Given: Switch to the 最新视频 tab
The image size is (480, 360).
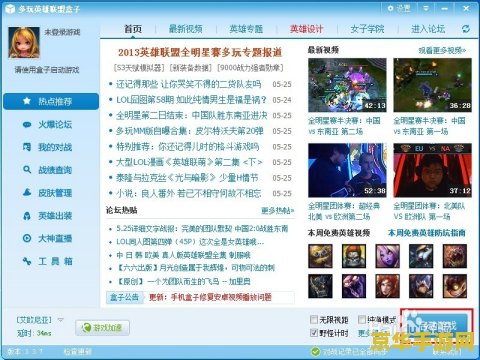Looking at the screenshot, I should click(x=186, y=29).
